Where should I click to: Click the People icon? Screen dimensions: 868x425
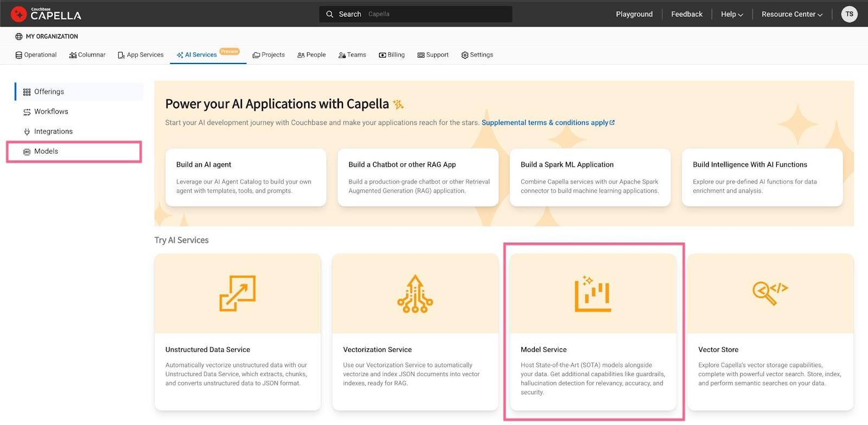pos(301,55)
